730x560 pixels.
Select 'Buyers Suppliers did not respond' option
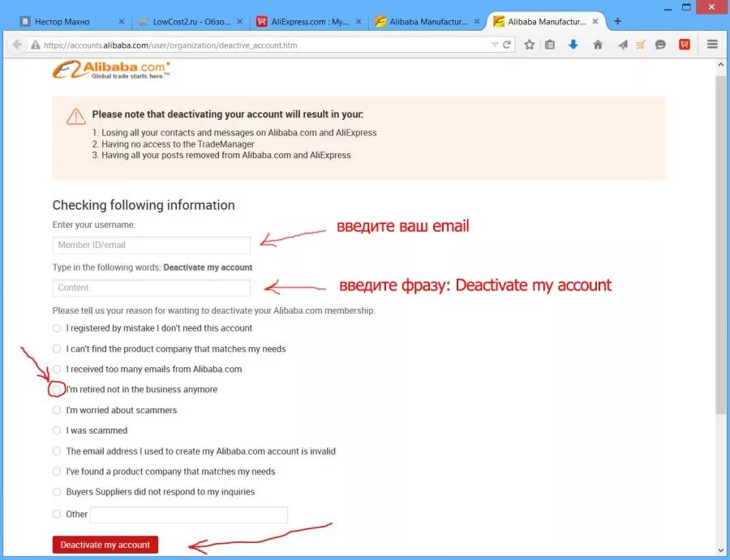pyautogui.click(x=57, y=492)
